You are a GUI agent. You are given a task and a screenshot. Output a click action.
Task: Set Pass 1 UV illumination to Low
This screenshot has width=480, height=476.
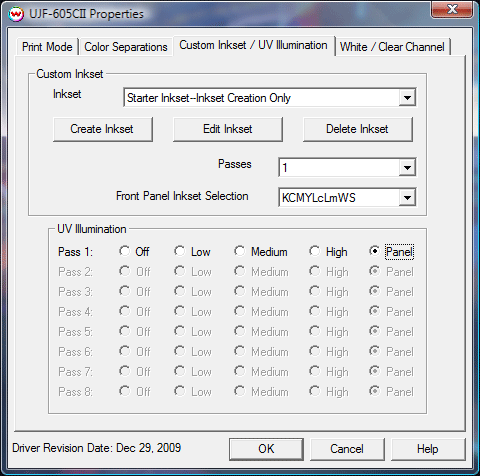(x=180, y=251)
